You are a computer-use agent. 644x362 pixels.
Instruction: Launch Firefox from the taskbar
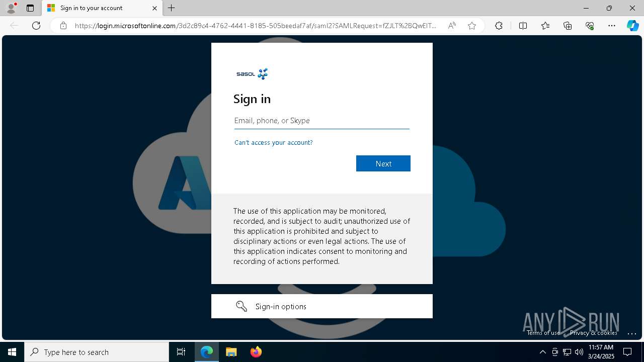click(256, 352)
